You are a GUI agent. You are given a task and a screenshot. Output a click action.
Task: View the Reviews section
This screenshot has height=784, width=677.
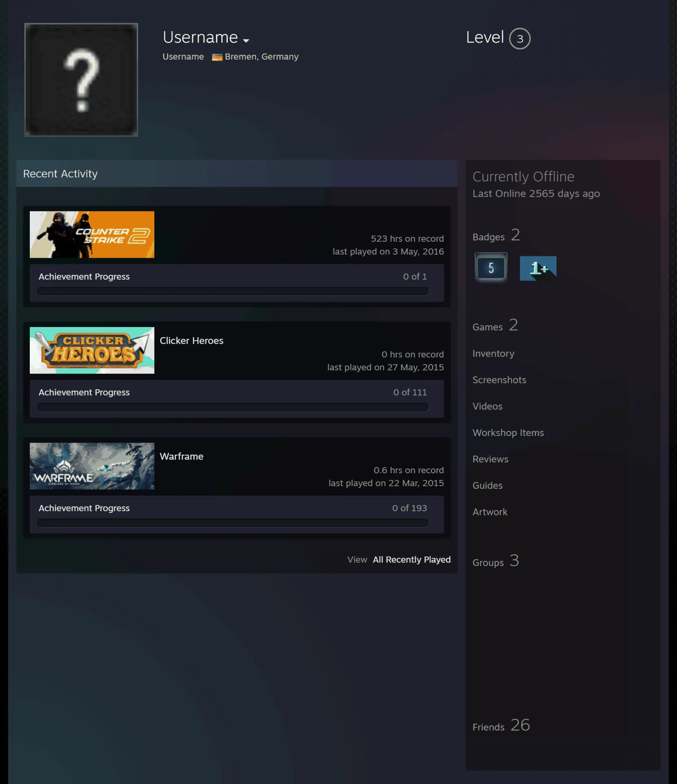tap(490, 459)
